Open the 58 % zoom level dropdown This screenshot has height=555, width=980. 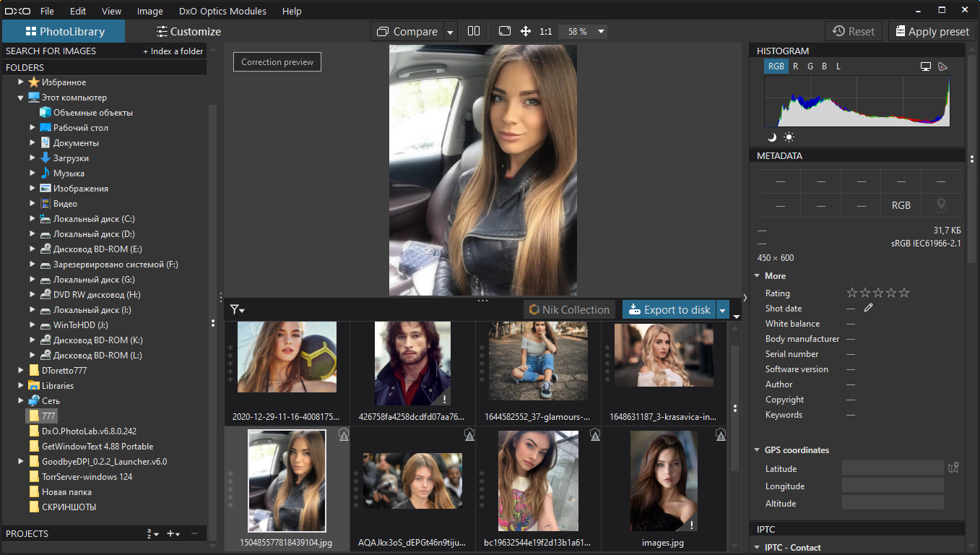pyautogui.click(x=584, y=32)
